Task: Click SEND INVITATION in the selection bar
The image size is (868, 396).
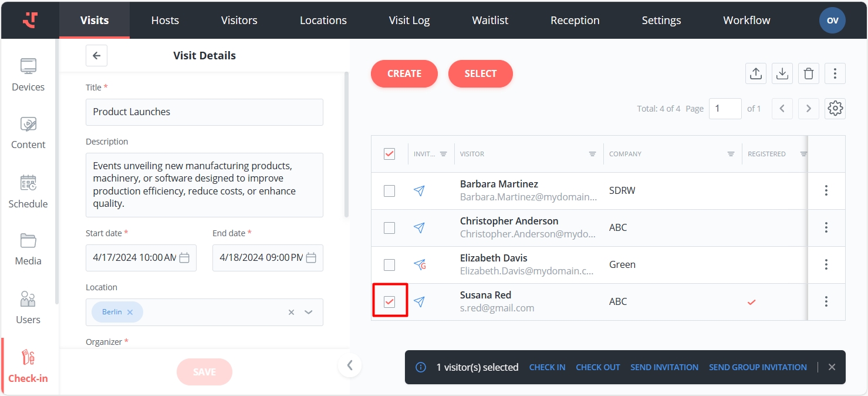Action: [664, 367]
